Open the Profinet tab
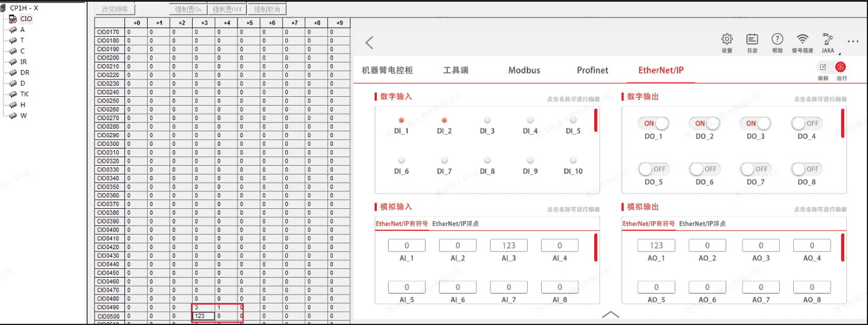This screenshot has height=325, width=868. click(x=592, y=71)
